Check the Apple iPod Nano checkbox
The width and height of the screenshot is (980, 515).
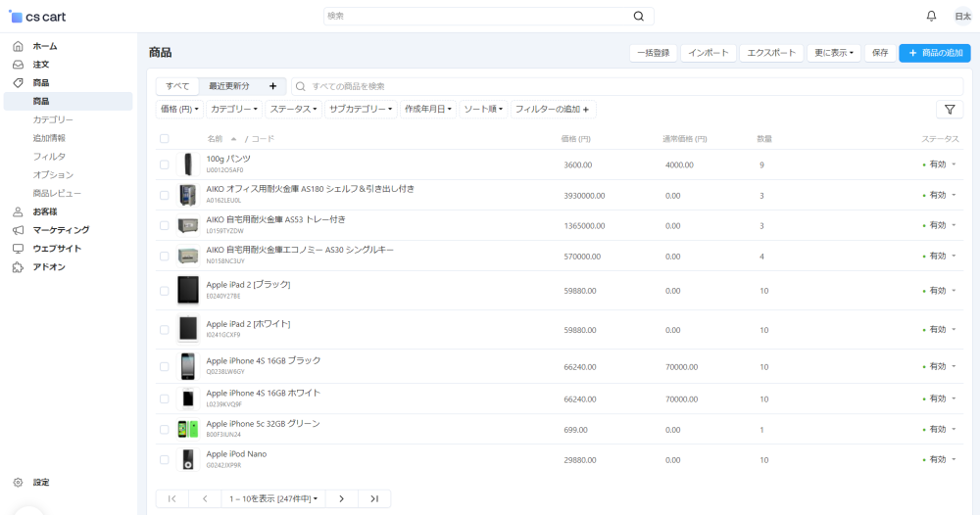point(165,460)
